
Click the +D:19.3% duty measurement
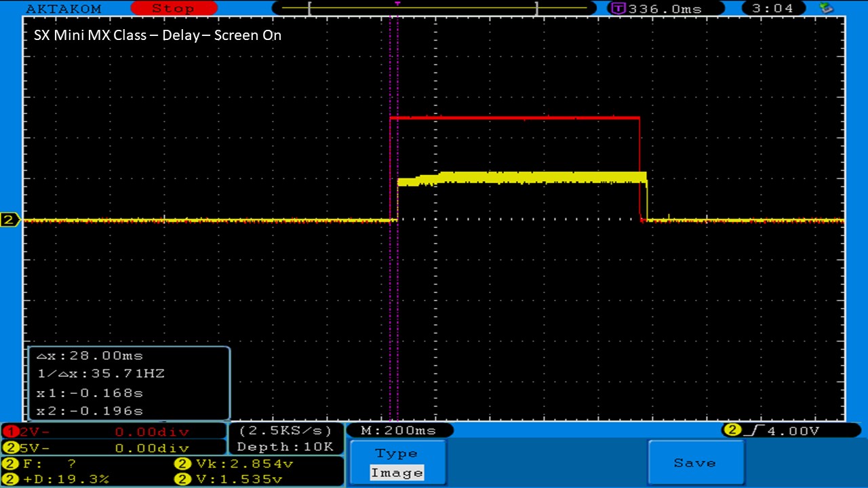[x=56, y=479]
